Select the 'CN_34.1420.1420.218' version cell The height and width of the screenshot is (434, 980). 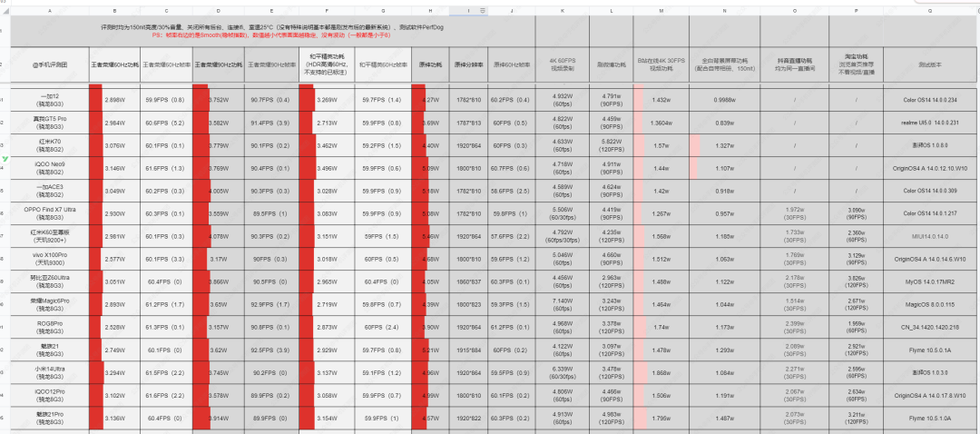(x=931, y=327)
